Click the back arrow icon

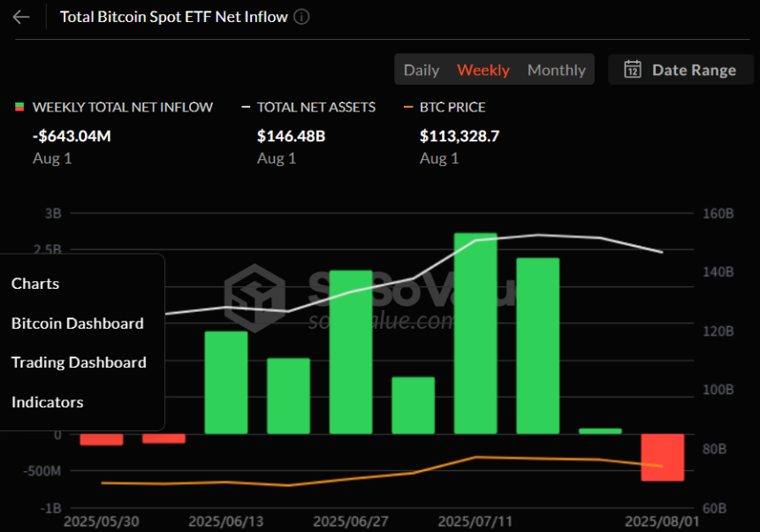coord(21,17)
